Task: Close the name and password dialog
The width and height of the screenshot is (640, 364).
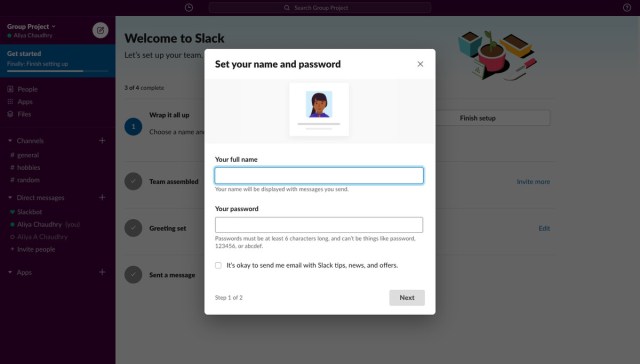Action: (420, 64)
